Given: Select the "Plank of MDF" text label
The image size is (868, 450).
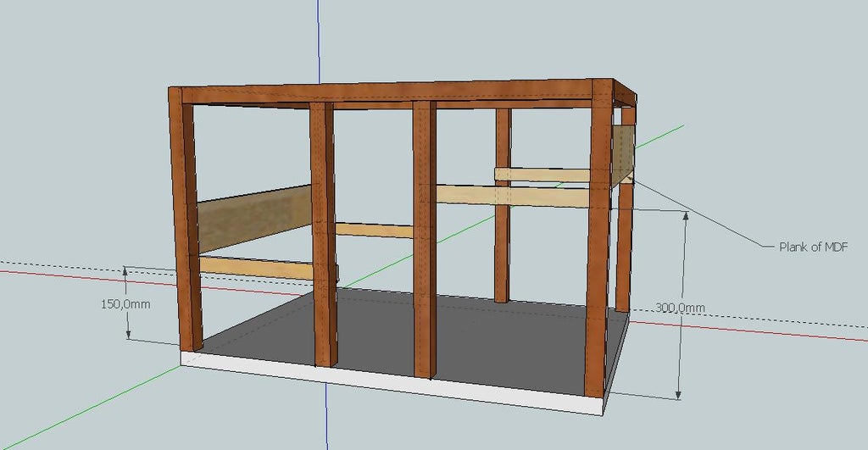Looking at the screenshot, I should point(813,247).
